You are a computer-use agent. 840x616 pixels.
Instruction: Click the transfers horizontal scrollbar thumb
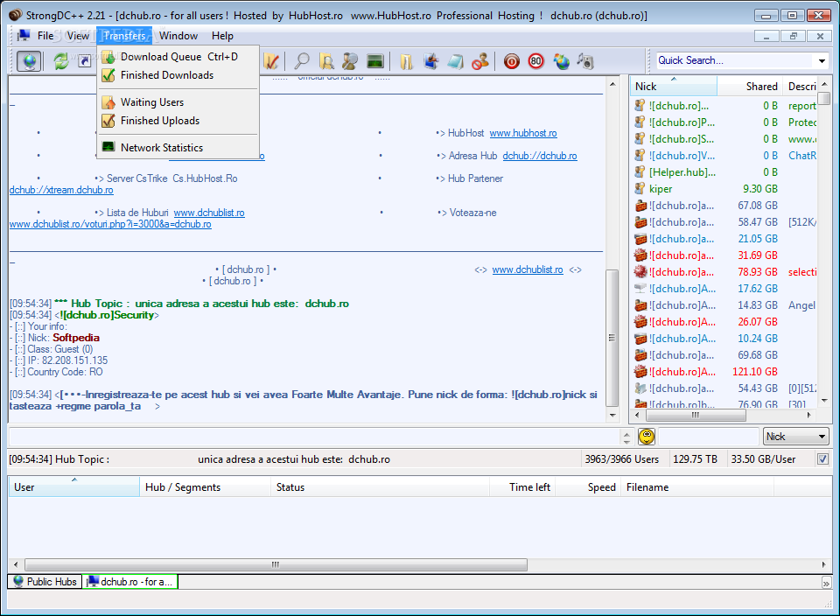(x=276, y=564)
